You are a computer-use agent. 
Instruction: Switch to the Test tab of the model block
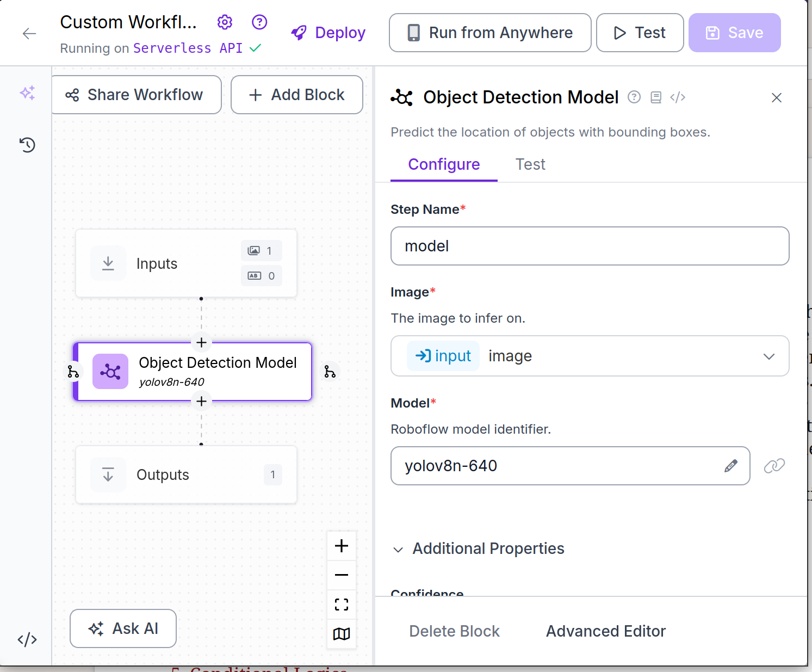pos(530,164)
